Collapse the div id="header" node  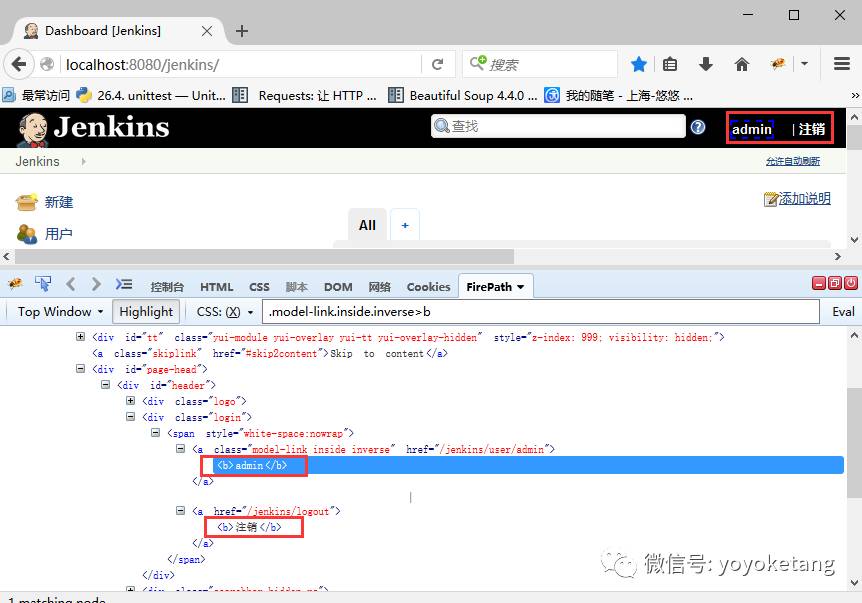(x=106, y=384)
